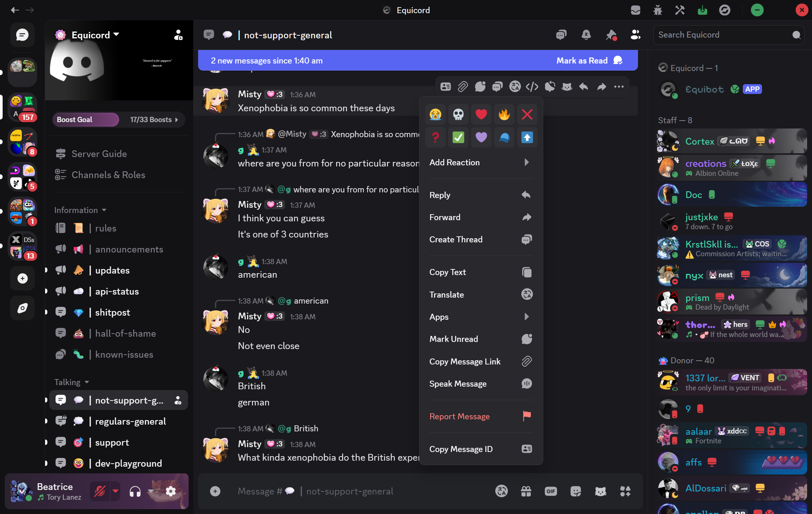Click the search magnifier icon
Image resolution: width=812 pixels, height=514 pixels.
pos(796,35)
